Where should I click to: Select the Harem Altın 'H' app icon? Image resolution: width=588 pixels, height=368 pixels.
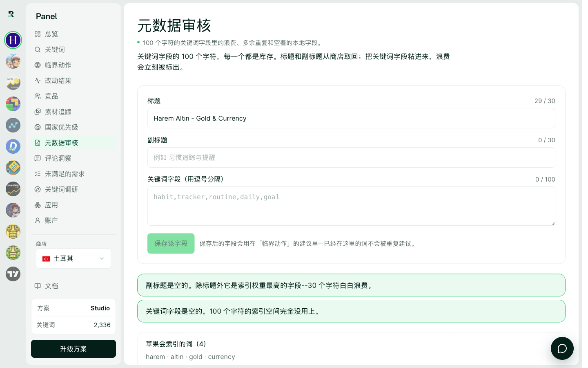13,40
